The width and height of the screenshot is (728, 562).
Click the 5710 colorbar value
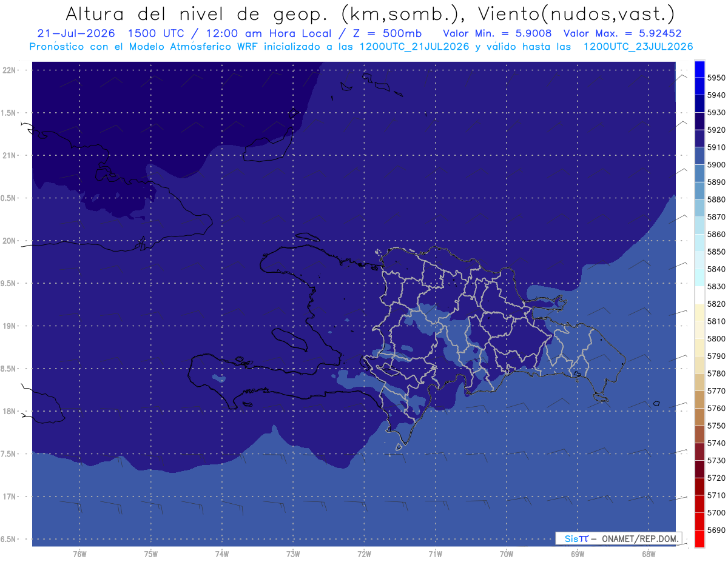coord(716,495)
